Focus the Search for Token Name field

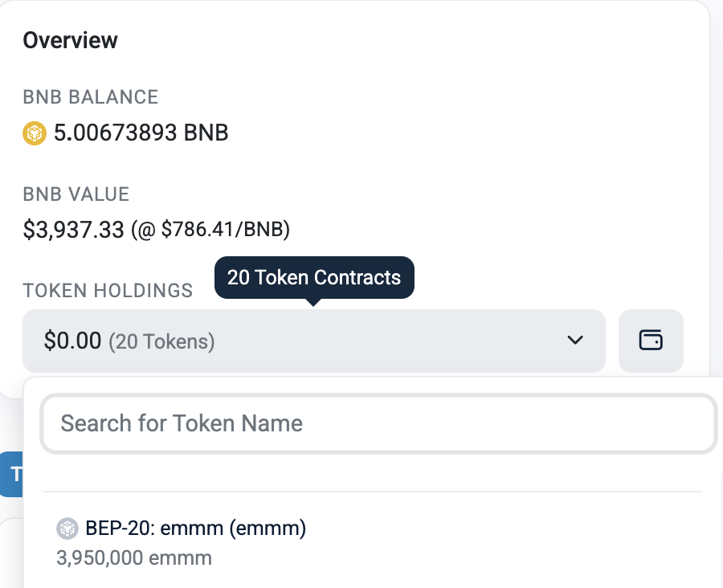[378, 423]
